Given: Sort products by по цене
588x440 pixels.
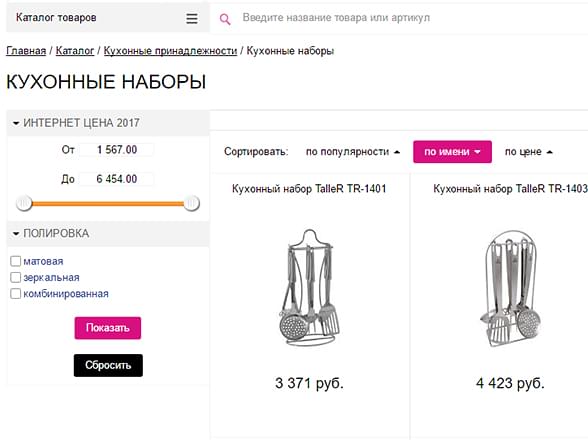Looking at the screenshot, I should coord(529,152).
